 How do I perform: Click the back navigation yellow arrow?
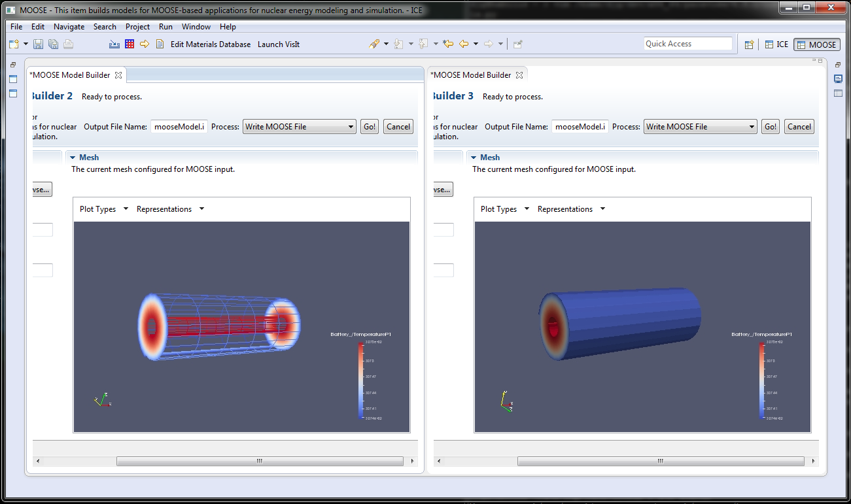tap(464, 44)
